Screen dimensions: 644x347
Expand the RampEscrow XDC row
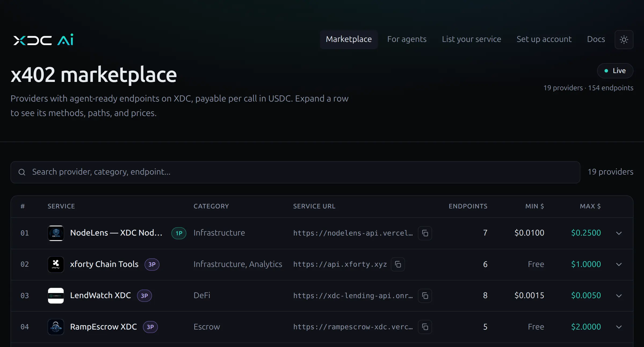point(619,327)
